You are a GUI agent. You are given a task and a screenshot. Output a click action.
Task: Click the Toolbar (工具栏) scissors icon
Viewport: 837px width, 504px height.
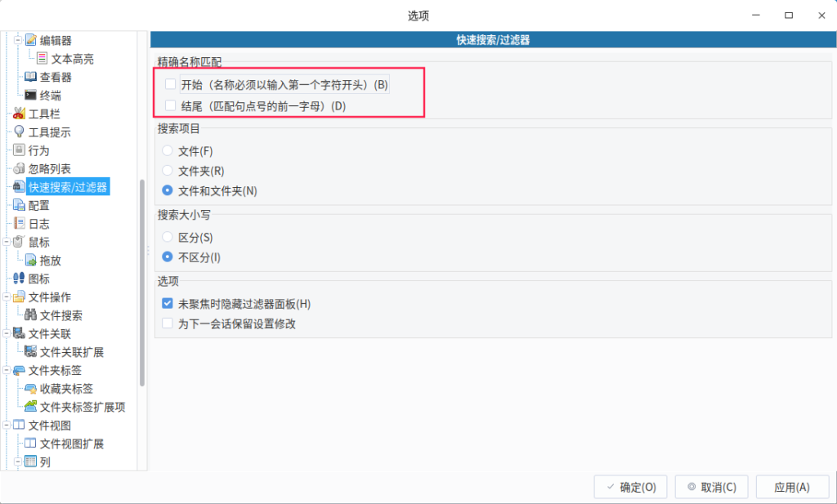tap(19, 114)
